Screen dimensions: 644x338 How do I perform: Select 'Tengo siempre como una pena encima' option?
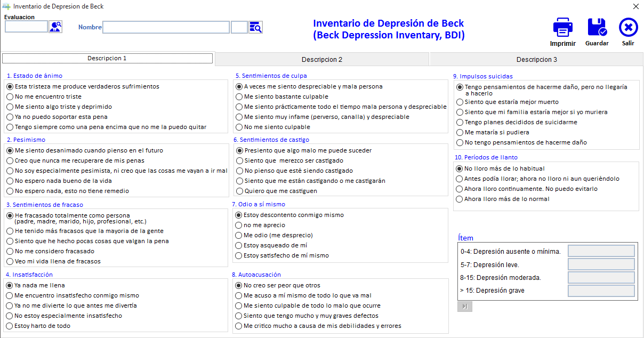tap(106, 127)
